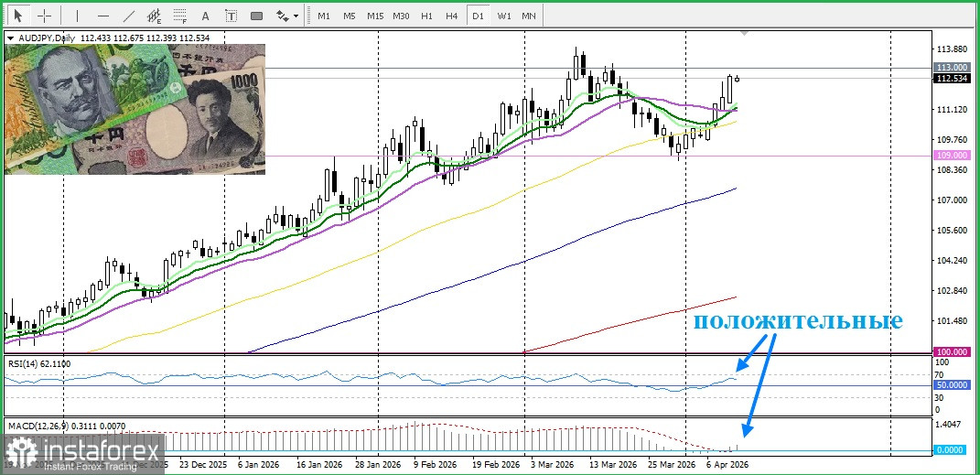Select the equidistant channel tool
This screenshot has width=980, height=475.
pyautogui.click(x=155, y=16)
